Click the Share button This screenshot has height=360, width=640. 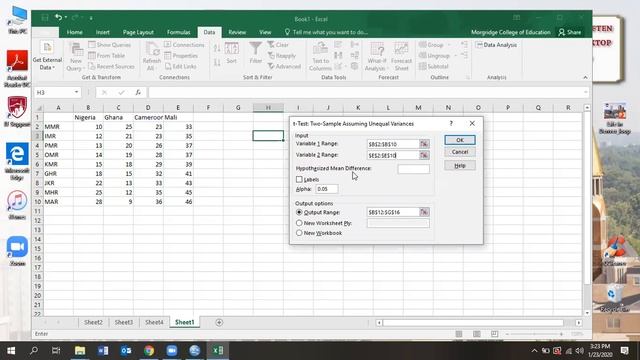pyautogui.click(x=570, y=32)
